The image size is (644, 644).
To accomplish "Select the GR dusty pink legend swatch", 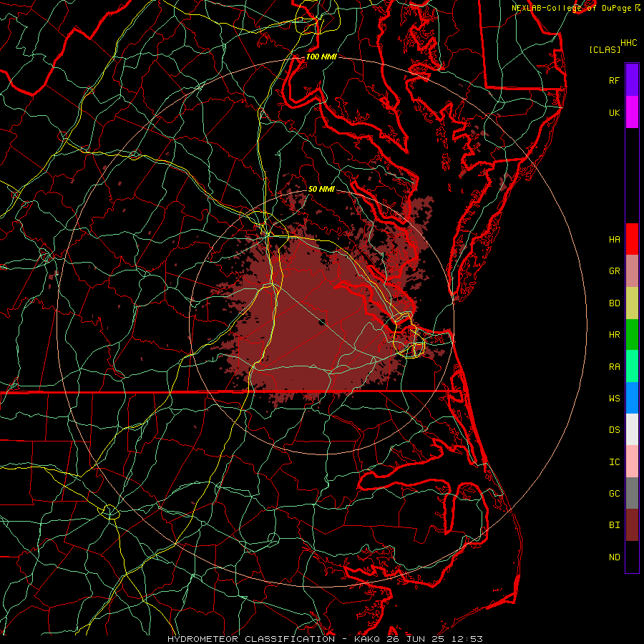I will [x=632, y=271].
